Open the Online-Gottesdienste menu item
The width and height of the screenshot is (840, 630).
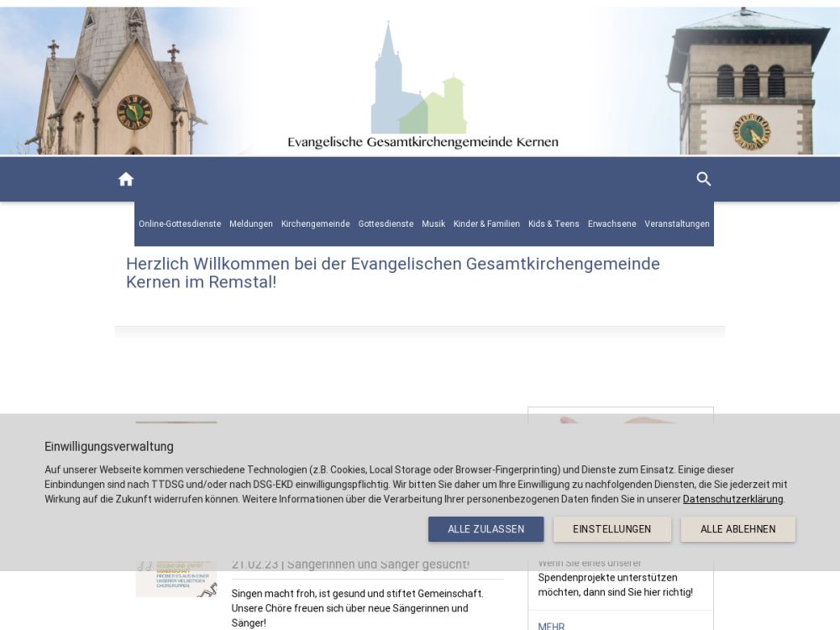(x=180, y=224)
